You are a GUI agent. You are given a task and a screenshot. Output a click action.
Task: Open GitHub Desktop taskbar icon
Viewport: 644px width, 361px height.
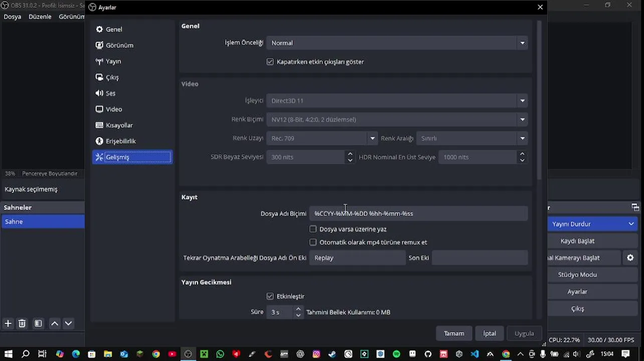pyautogui.click(x=428, y=354)
